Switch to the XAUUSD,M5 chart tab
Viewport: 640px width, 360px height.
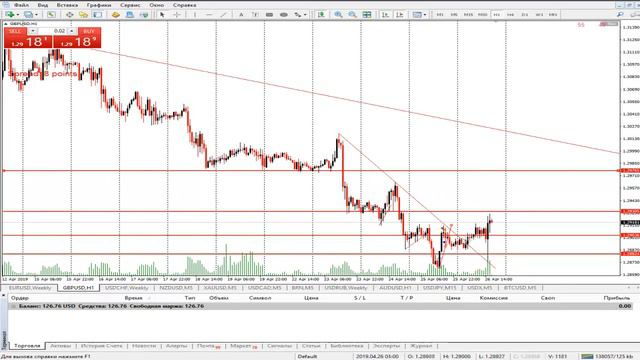click(x=220, y=288)
